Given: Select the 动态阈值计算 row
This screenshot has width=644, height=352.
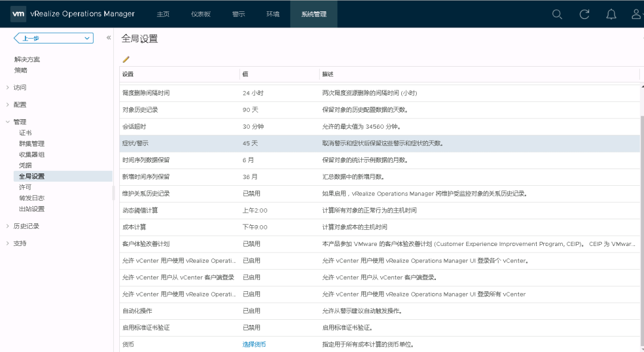Looking at the screenshot, I should coord(380,210).
